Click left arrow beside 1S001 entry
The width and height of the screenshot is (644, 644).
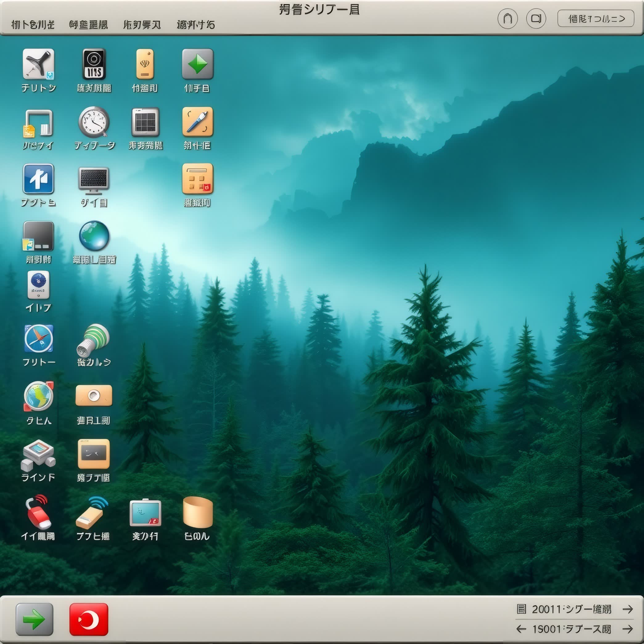pos(521,629)
